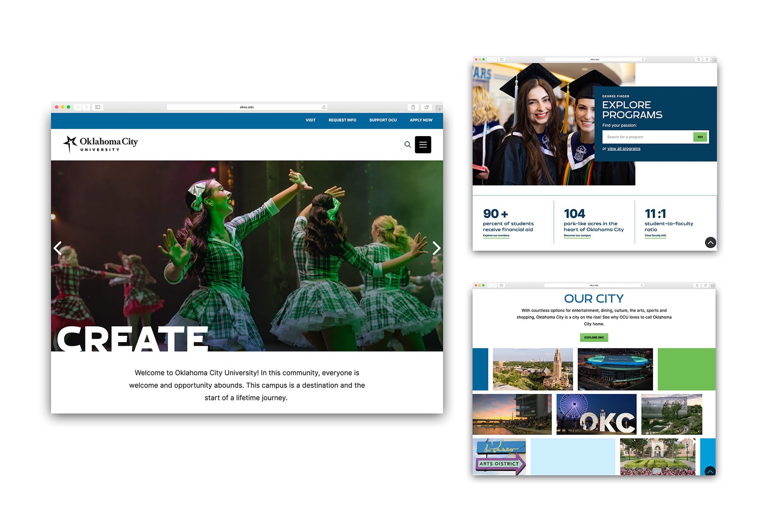
Task: Click the green GO! search button
Action: click(700, 137)
